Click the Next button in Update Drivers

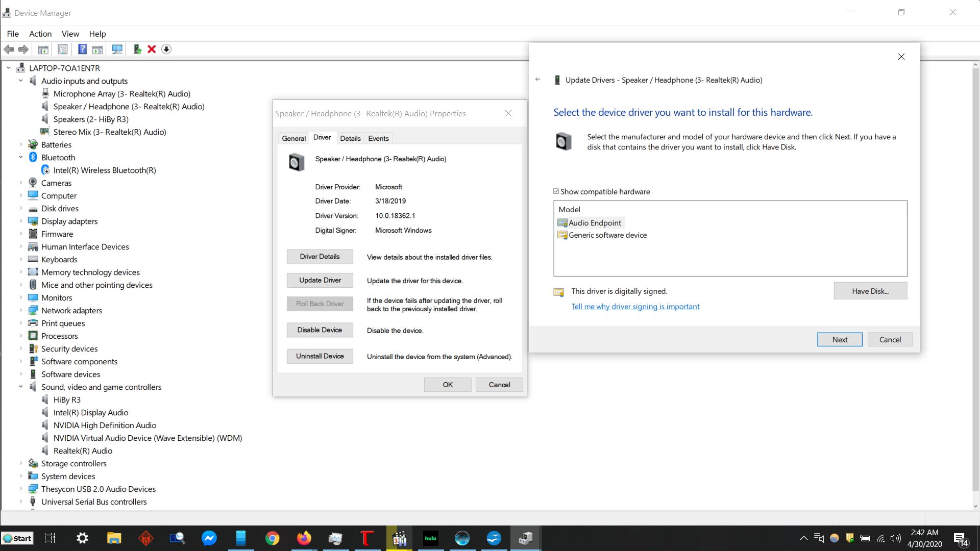coord(839,339)
